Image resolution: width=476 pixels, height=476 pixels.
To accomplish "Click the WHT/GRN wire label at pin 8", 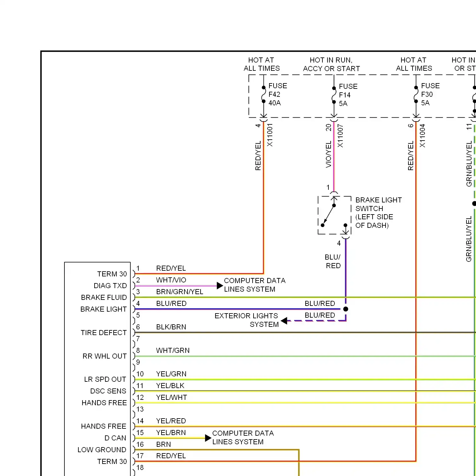I will pyautogui.click(x=173, y=350).
